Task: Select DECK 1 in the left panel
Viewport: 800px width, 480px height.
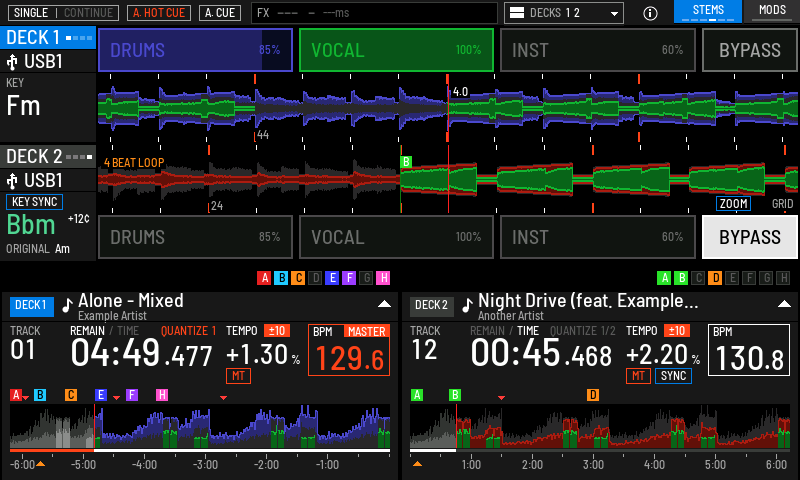Action: [48, 38]
